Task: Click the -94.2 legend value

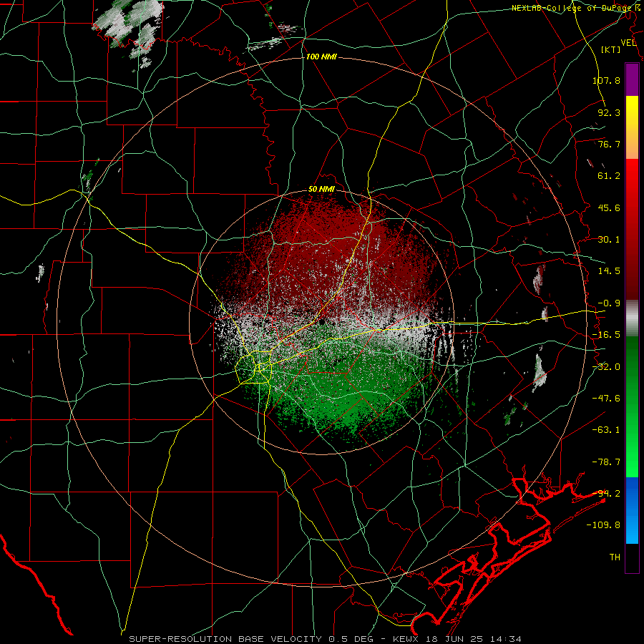Action: click(606, 494)
